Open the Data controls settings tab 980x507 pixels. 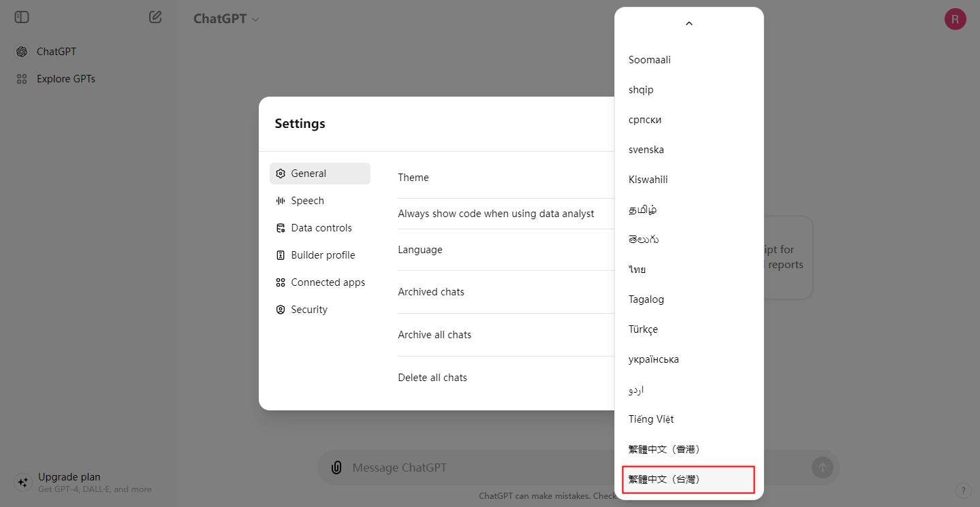(x=320, y=228)
